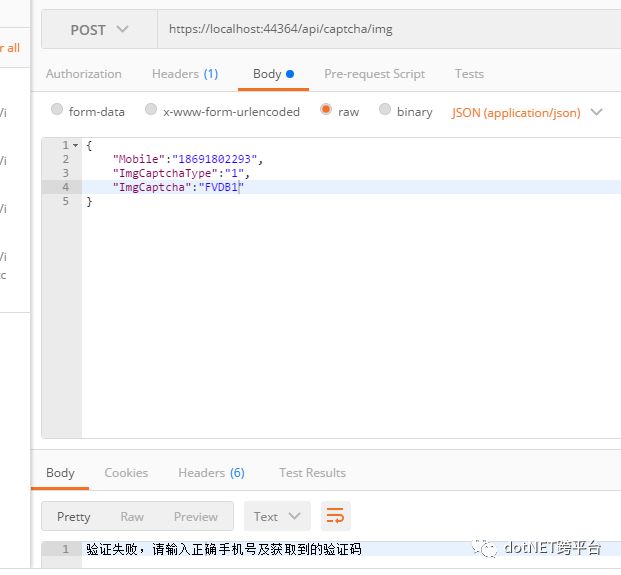Open the request Headers (1) tab
The width and height of the screenshot is (621, 575).
tap(185, 74)
